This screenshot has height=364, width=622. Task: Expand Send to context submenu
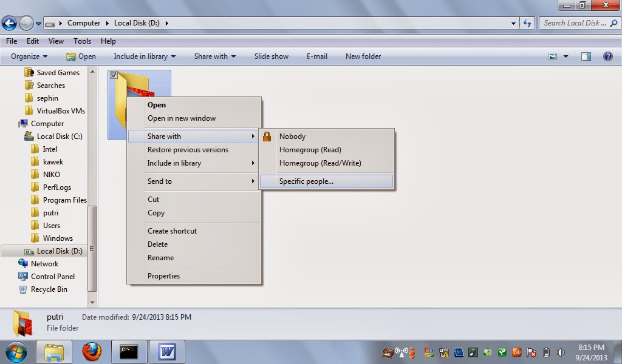pyautogui.click(x=194, y=181)
